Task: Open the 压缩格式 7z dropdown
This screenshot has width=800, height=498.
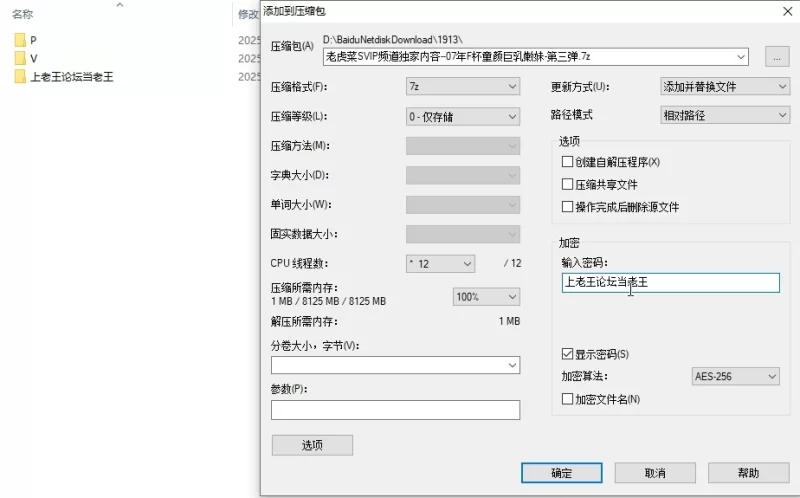Action: (x=462, y=87)
